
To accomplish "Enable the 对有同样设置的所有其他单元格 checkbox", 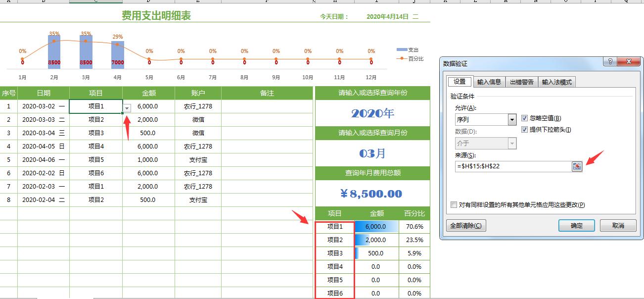I will [x=453, y=204].
